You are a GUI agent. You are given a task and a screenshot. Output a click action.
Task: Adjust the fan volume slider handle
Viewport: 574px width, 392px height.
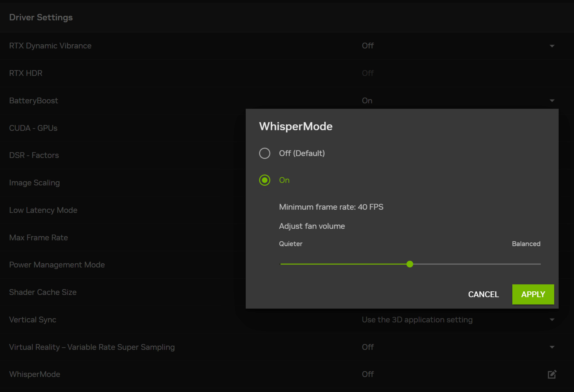click(410, 264)
